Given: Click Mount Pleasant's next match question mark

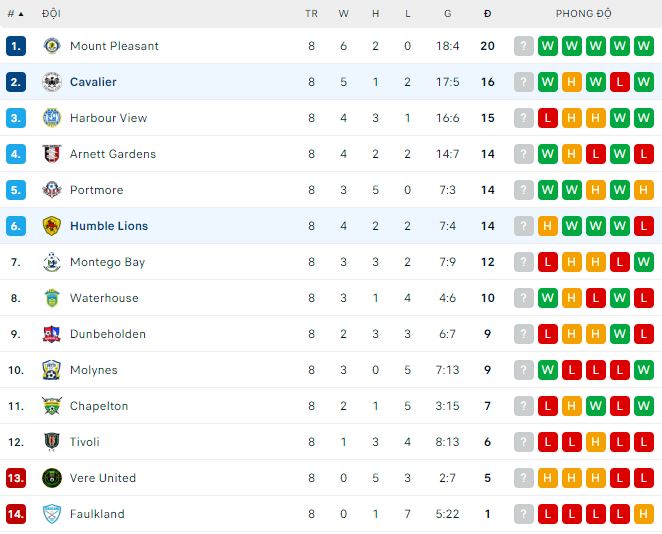Looking at the screenshot, I should [x=524, y=46].
